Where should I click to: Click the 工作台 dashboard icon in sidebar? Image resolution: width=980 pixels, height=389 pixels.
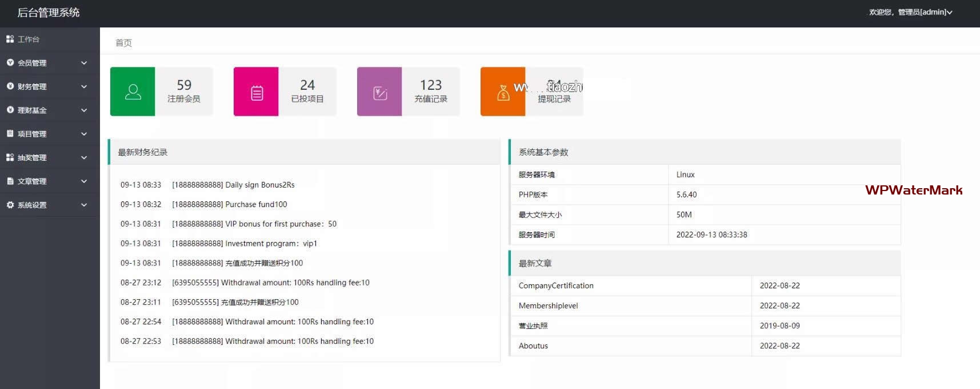tap(10, 39)
